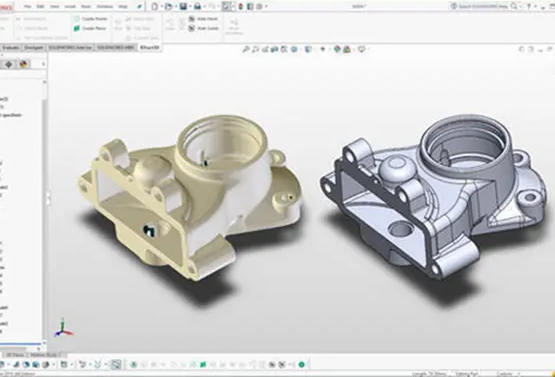Toggle the Hide Mesh option
555x377 pixels.
point(204,19)
